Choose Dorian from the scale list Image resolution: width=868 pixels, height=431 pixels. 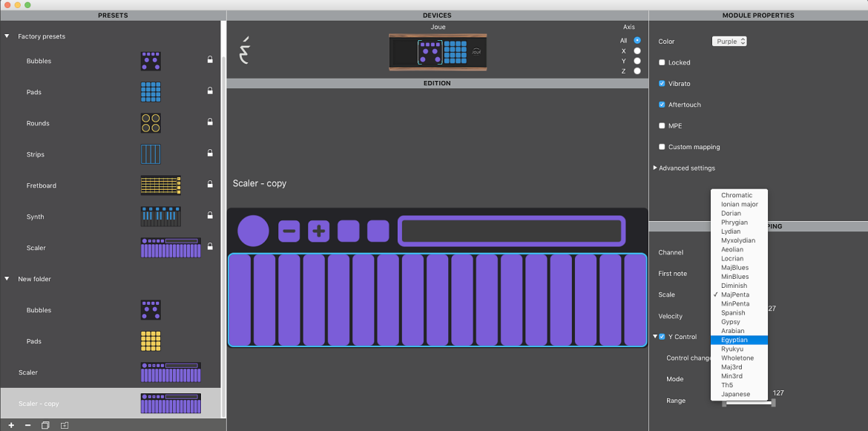tap(739, 213)
